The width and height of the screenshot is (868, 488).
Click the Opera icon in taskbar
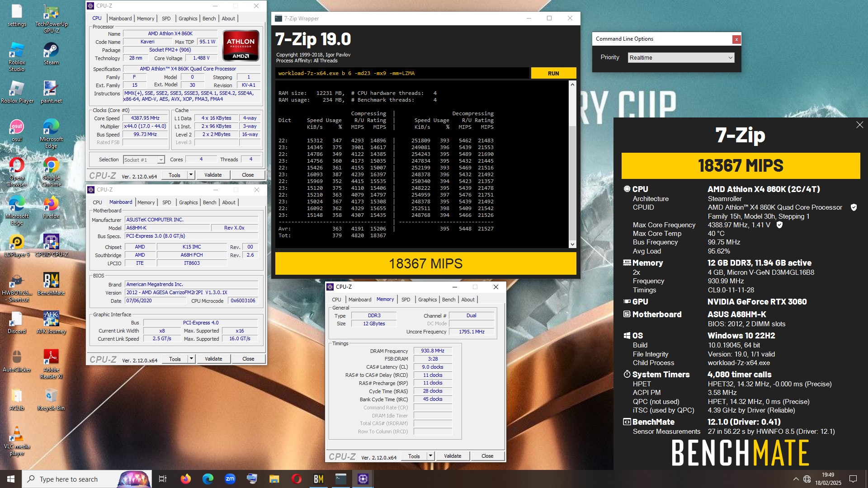click(x=296, y=479)
